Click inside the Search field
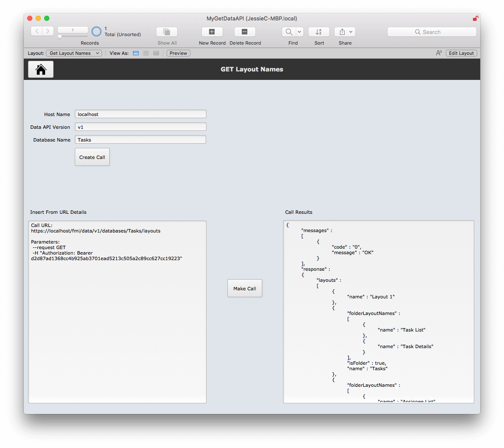Screen dimensions: 504x448 432,31
